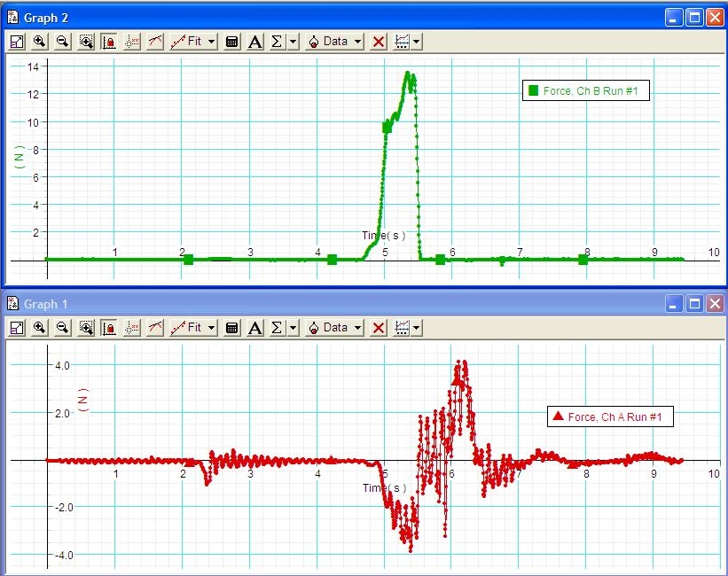Image resolution: width=728 pixels, height=576 pixels.
Task: Click the red X Remove Data button in Graph 1
Action: (x=379, y=328)
